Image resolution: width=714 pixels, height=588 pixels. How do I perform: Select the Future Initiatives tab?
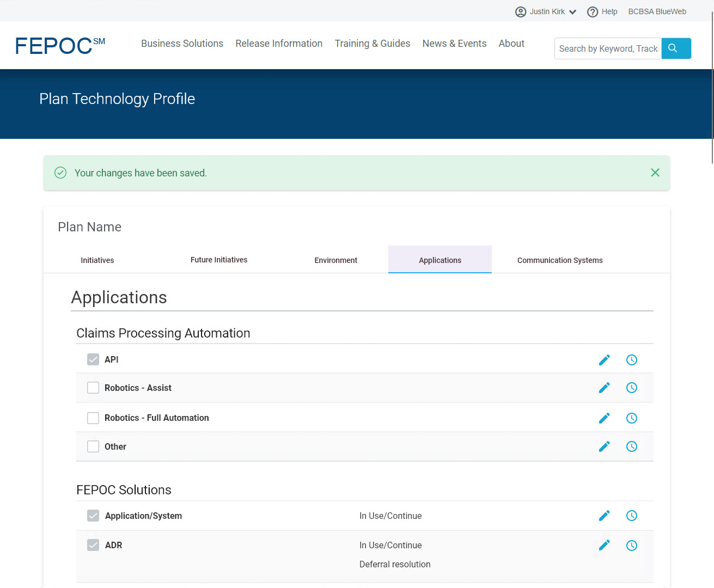(x=219, y=260)
